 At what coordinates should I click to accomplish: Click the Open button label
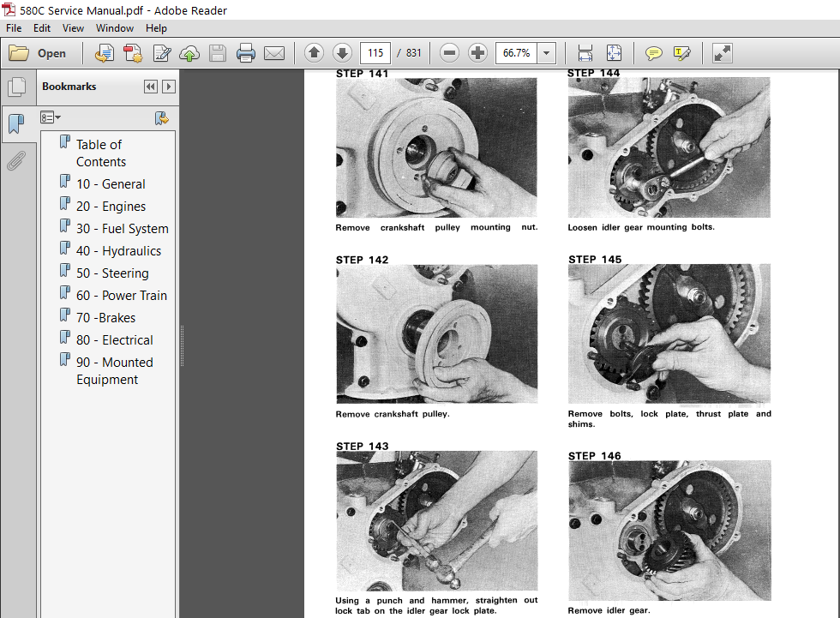coord(51,53)
